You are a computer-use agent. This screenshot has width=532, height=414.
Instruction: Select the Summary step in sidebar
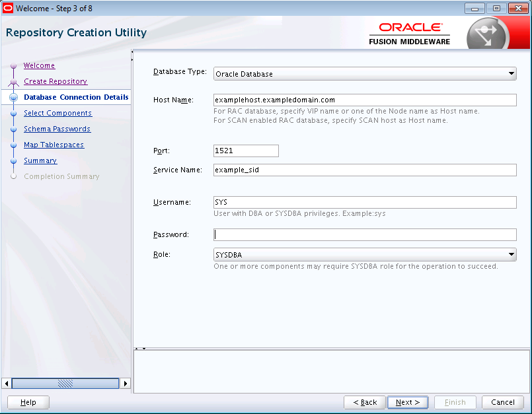[40, 160]
